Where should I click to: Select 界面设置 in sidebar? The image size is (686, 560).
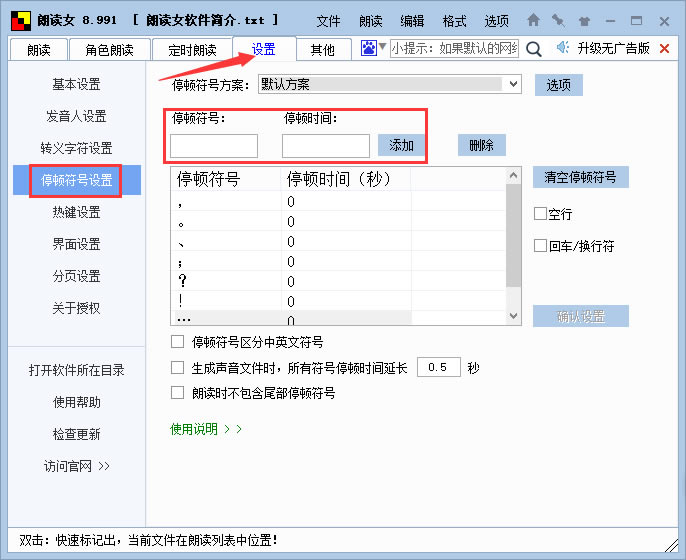pos(77,244)
